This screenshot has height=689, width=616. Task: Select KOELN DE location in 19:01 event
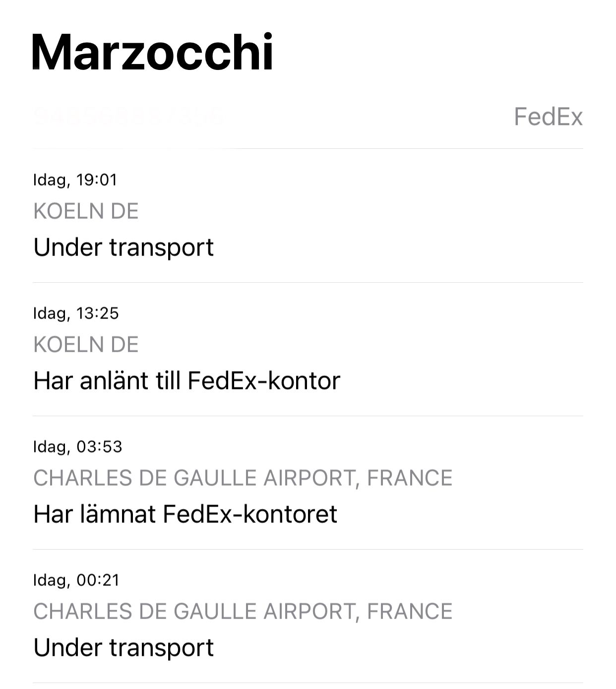[86, 211]
